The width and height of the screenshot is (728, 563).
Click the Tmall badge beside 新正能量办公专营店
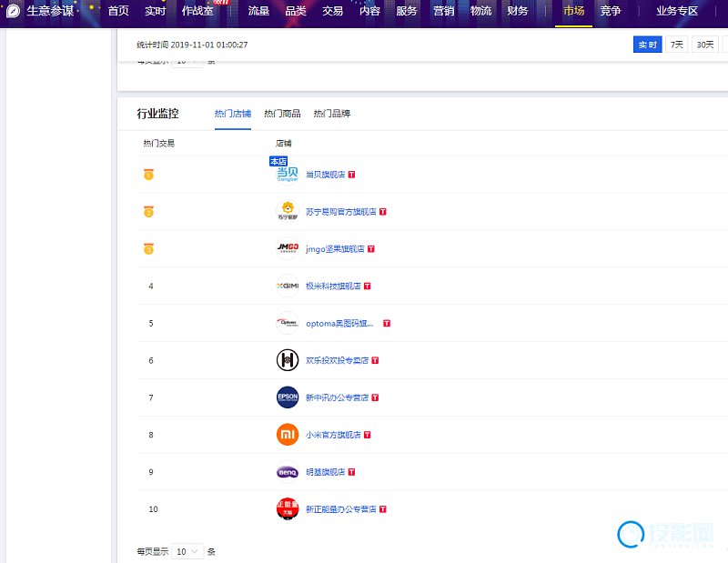click(x=382, y=509)
